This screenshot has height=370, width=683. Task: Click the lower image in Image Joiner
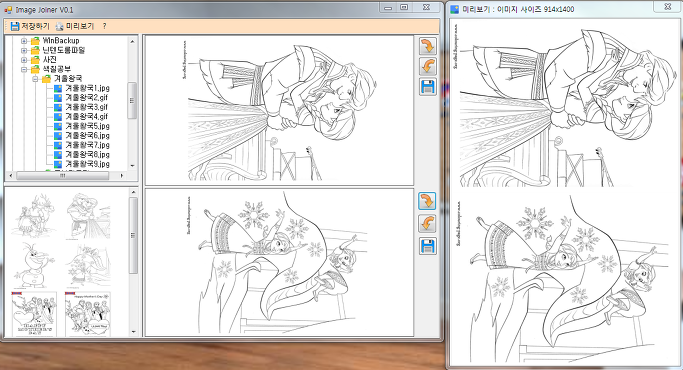tap(279, 262)
